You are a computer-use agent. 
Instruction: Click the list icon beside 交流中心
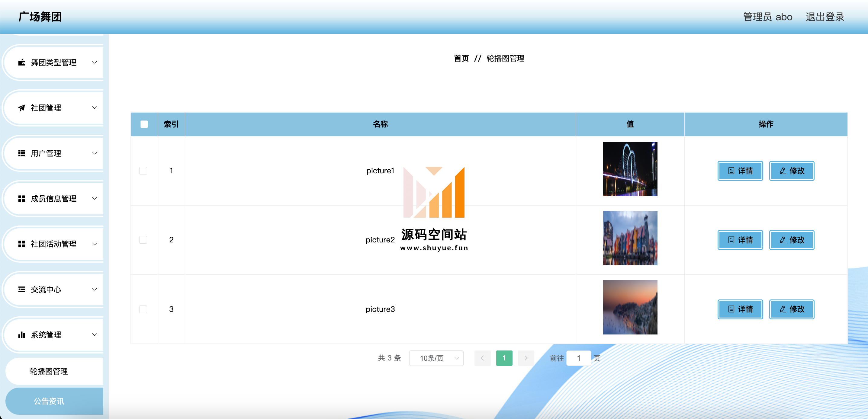(21, 289)
